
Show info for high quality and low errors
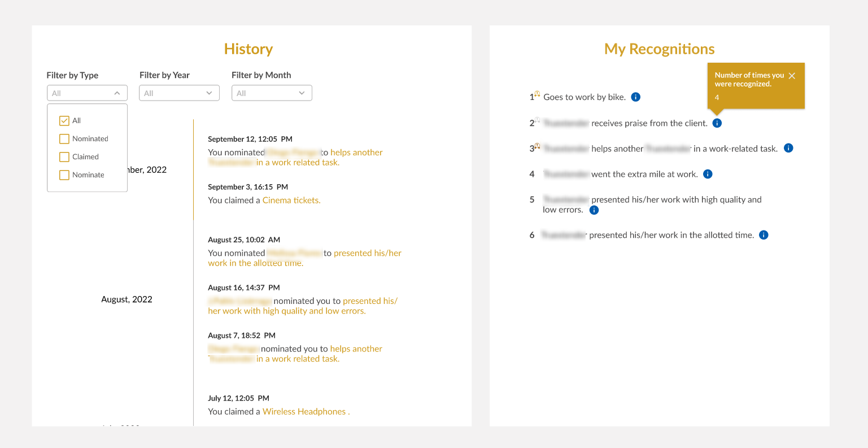pos(594,210)
